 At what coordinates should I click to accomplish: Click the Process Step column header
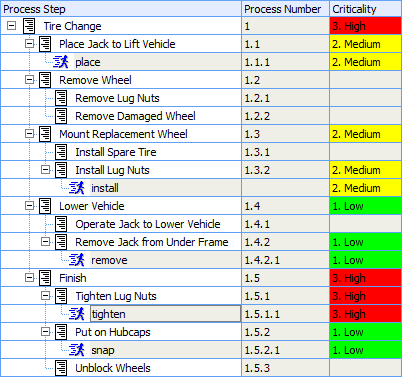click(121, 9)
